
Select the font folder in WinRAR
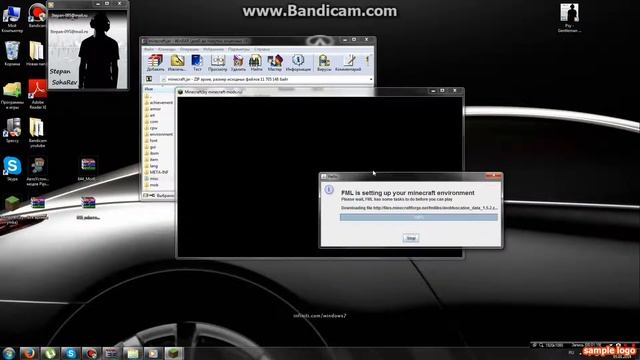151,140
